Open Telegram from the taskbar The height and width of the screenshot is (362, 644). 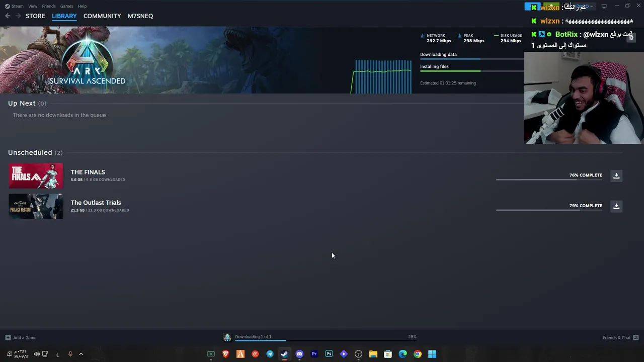270,354
